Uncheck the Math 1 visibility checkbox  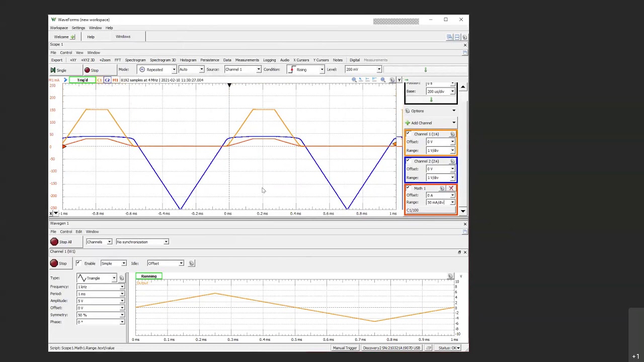(409, 189)
